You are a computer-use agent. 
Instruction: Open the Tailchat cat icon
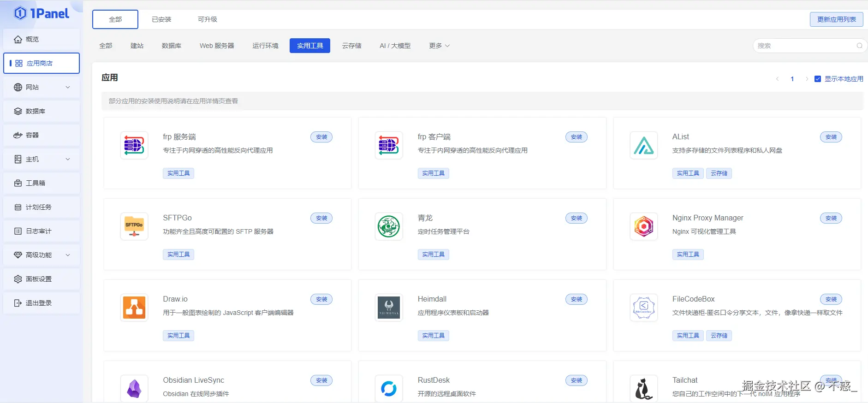point(644,389)
